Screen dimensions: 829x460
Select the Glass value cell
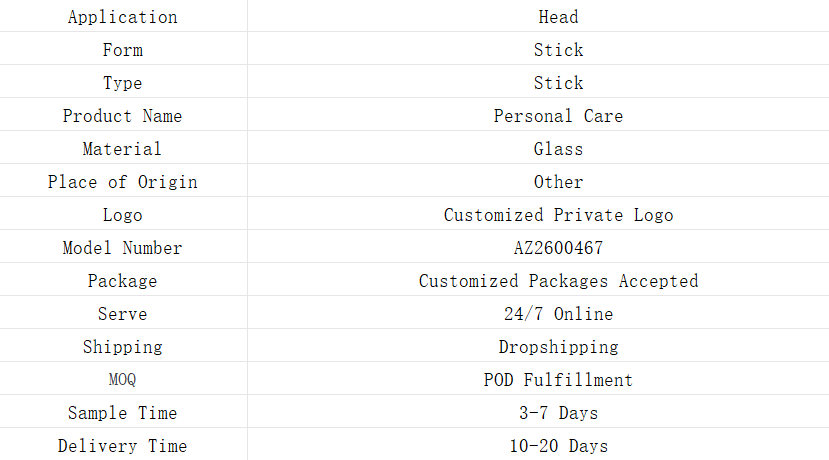pyautogui.click(x=558, y=149)
